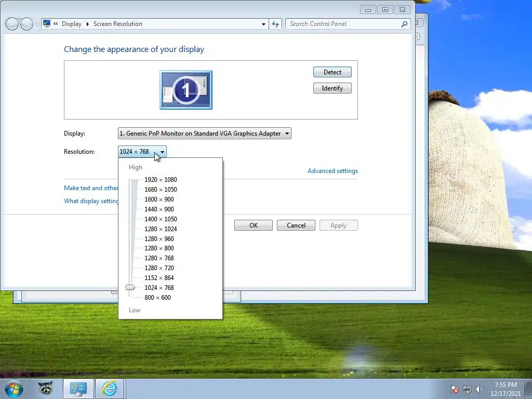Select 1280 × 800 resolution

click(x=159, y=248)
